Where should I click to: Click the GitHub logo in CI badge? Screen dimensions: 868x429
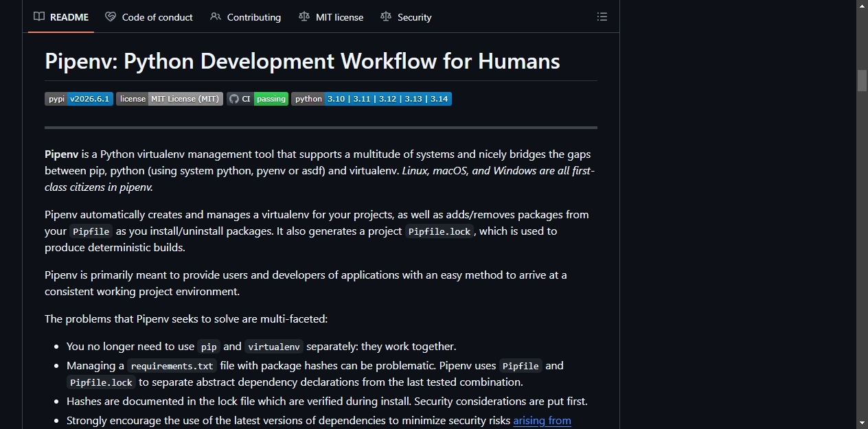pos(234,99)
